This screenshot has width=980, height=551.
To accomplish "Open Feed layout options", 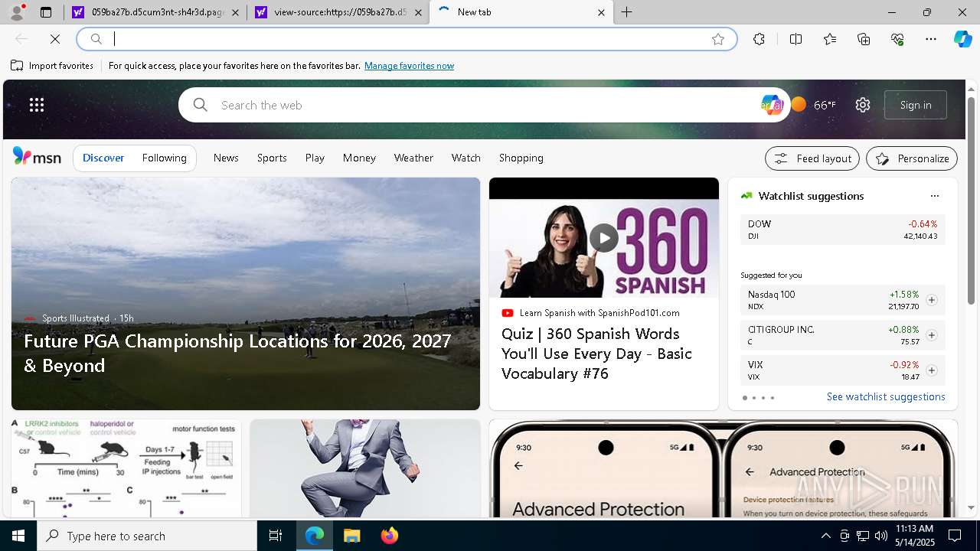I will 812,158.
